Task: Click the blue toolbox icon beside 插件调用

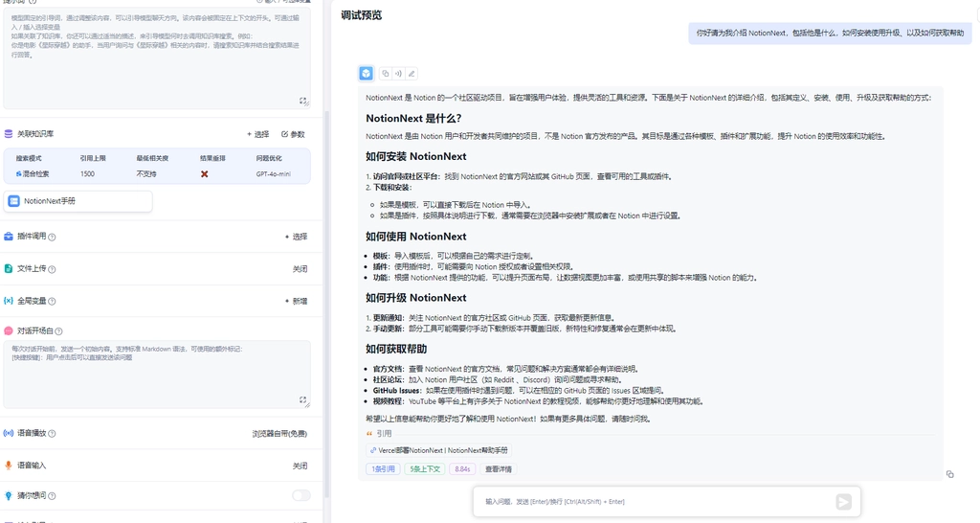Action: 9,237
